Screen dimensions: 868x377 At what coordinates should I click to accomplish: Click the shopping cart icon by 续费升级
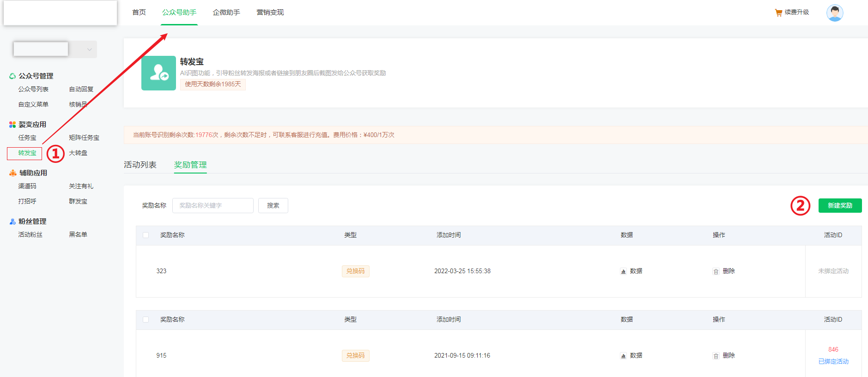point(778,12)
